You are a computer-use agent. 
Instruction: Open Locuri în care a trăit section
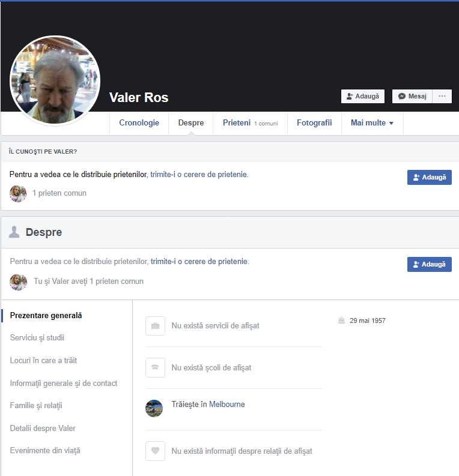(43, 360)
